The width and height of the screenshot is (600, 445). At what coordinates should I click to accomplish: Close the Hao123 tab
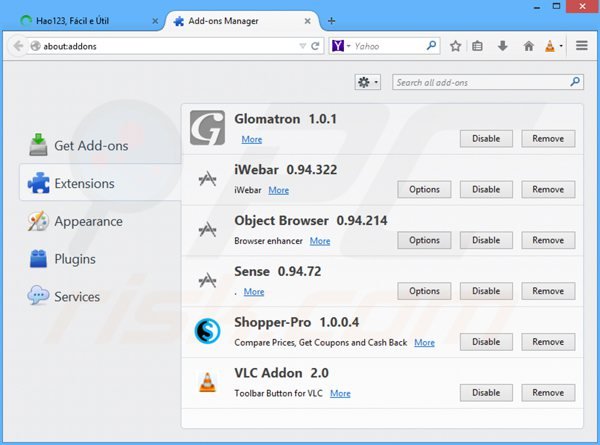(x=155, y=21)
